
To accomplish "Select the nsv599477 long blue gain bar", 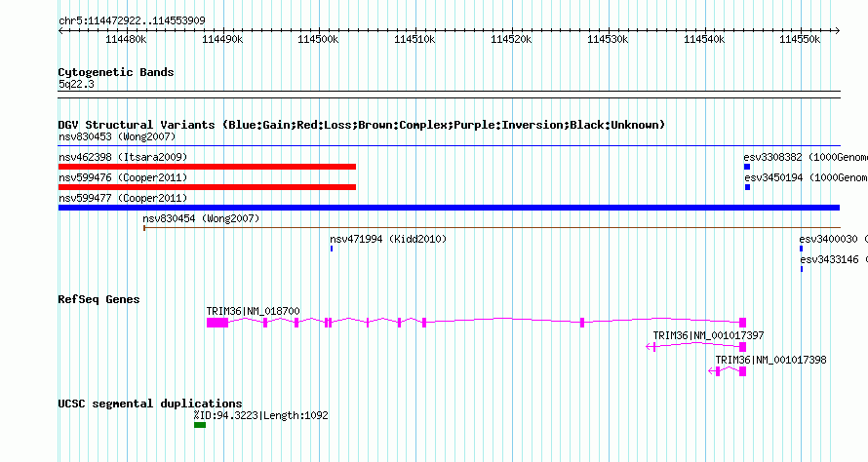I will (x=449, y=208).
